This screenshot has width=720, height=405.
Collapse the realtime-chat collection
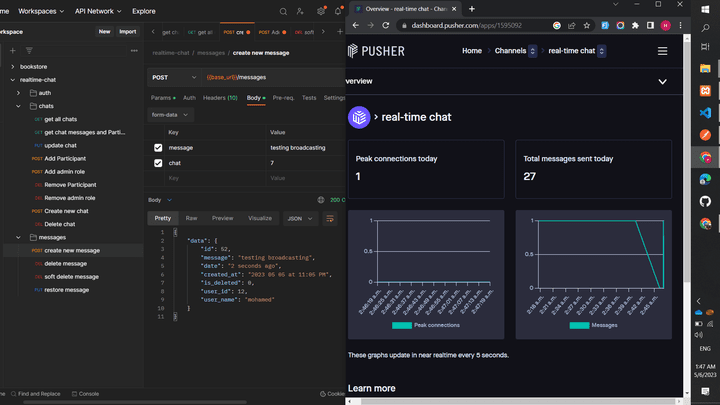pyautogui.click(x=13, y=80)
